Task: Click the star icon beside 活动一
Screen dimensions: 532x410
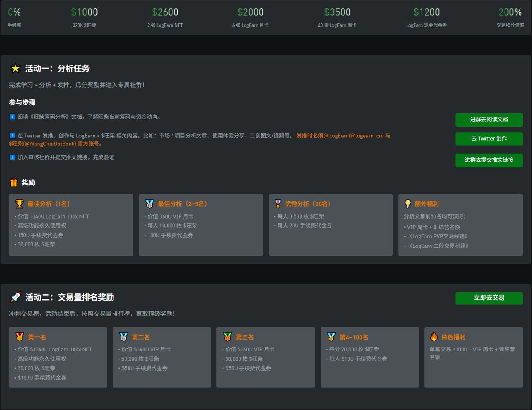Action: point(16,68)
